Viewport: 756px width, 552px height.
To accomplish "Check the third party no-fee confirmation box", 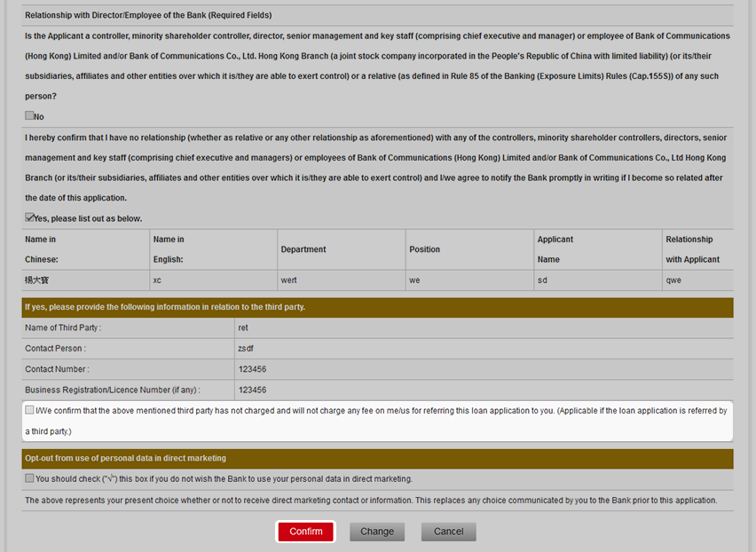I will tap(30, 410).
